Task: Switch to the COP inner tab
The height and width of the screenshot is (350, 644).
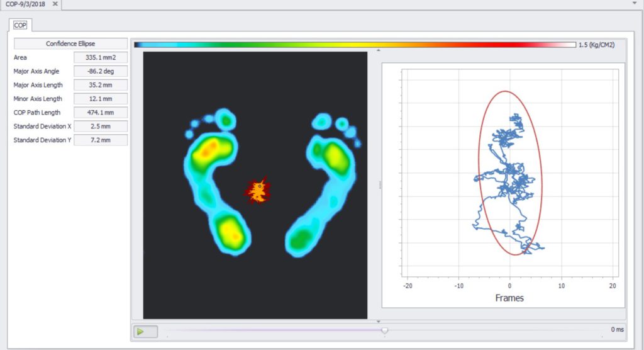Action: 20,25
